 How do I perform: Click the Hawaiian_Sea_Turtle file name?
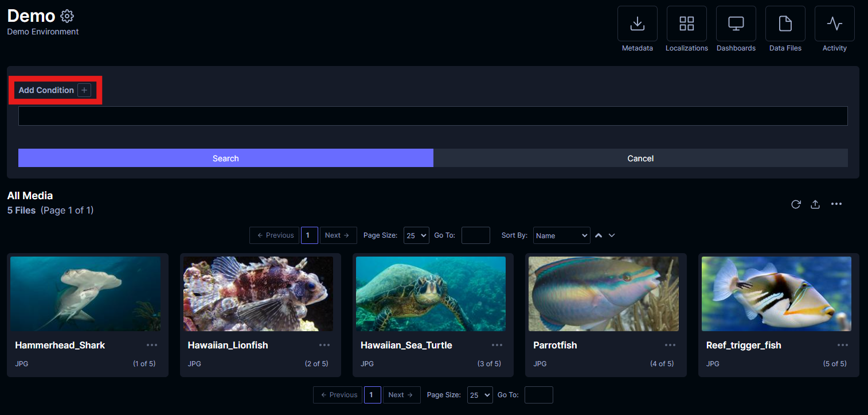coord(406,345)
